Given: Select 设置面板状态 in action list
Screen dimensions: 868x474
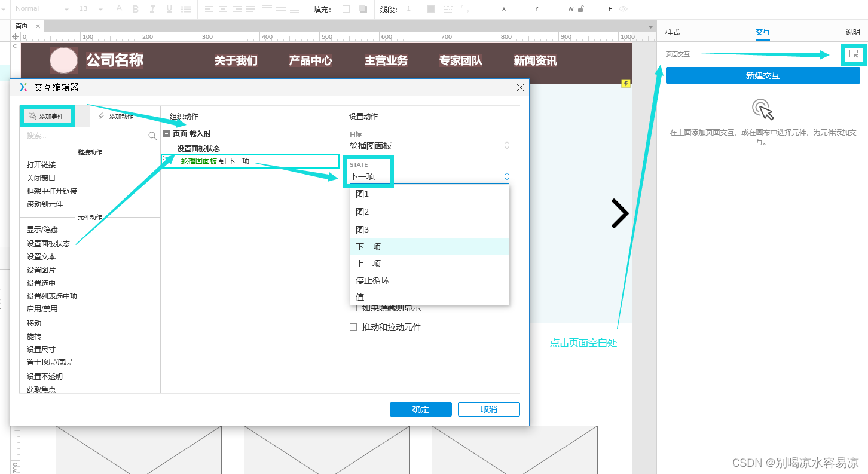Looking at the screenshot, I should tap(48, 244).
